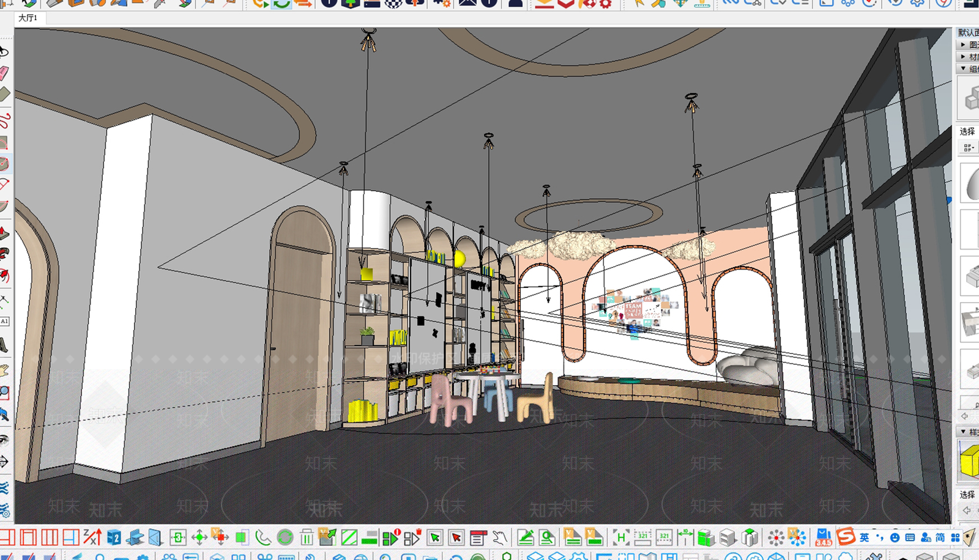Screen dimensions: 979x560
Task: Click the blue box number 2 plugin icon
Action: coord(114,538)
